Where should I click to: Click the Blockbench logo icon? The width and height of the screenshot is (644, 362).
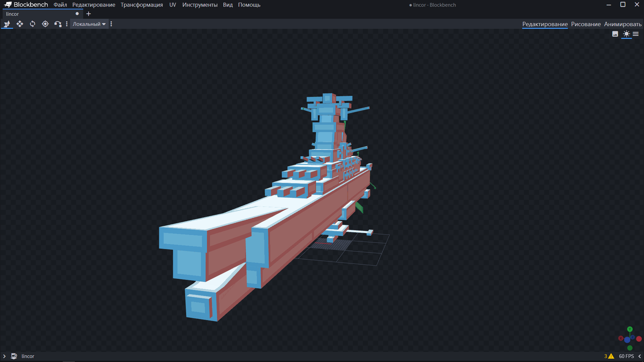(x=8, y=5)
